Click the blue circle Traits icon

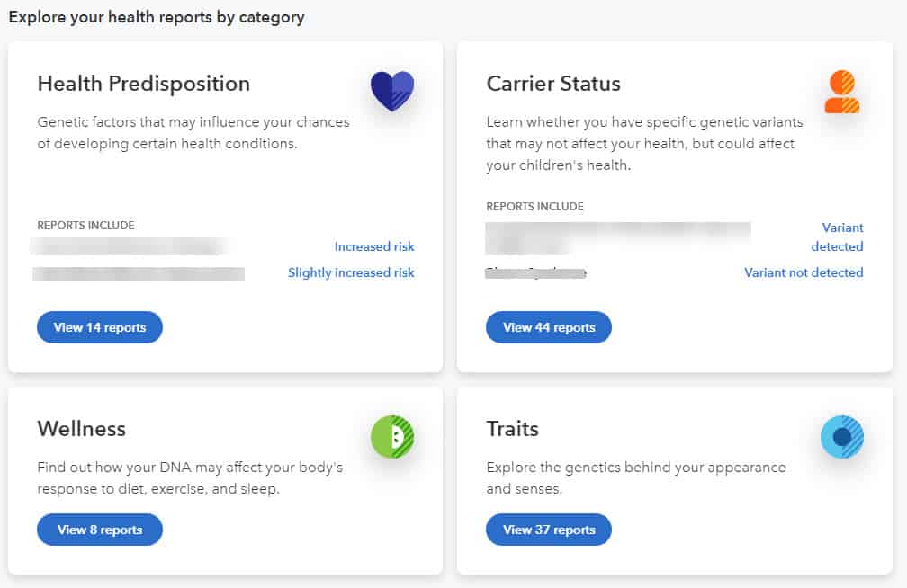click(x=841, y=437)
